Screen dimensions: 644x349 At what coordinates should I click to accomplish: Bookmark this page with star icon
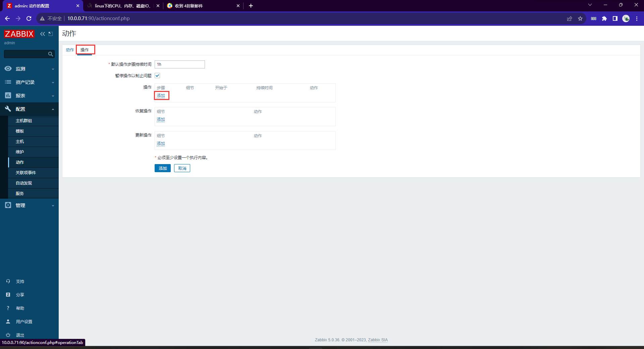pos(580,18)
